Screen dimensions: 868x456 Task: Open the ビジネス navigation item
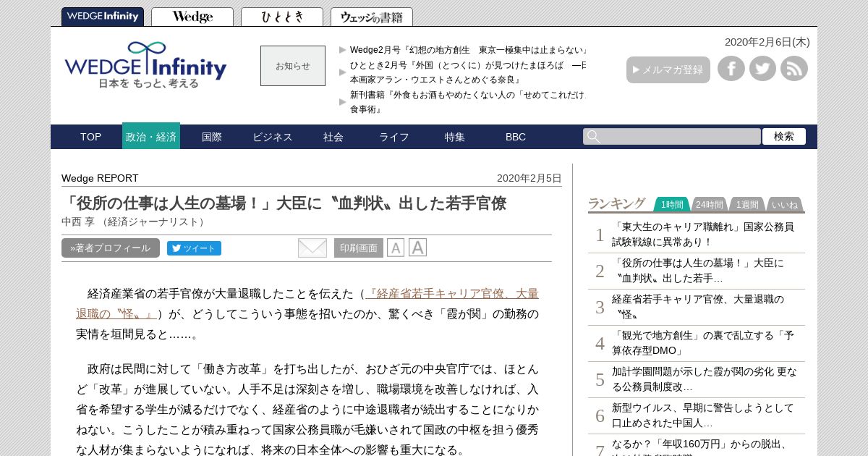pyautogui.click(x=273, y=137)
